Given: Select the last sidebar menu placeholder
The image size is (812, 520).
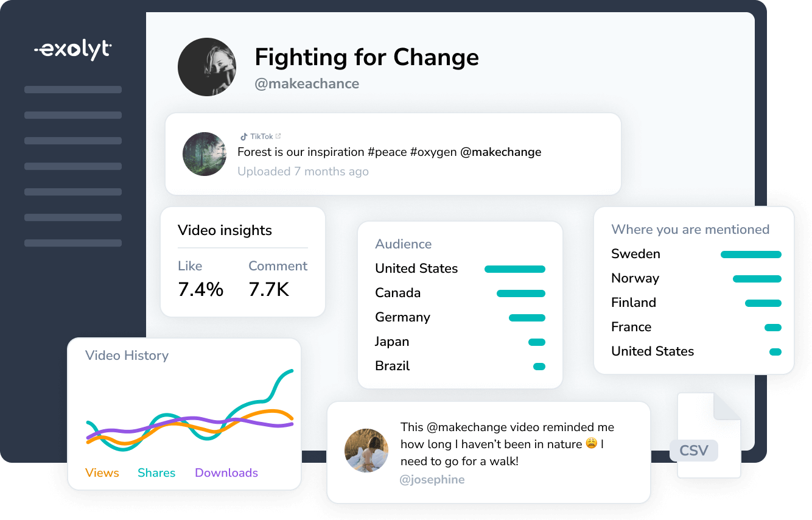Looking at the screenshot, I should [73, 243].
